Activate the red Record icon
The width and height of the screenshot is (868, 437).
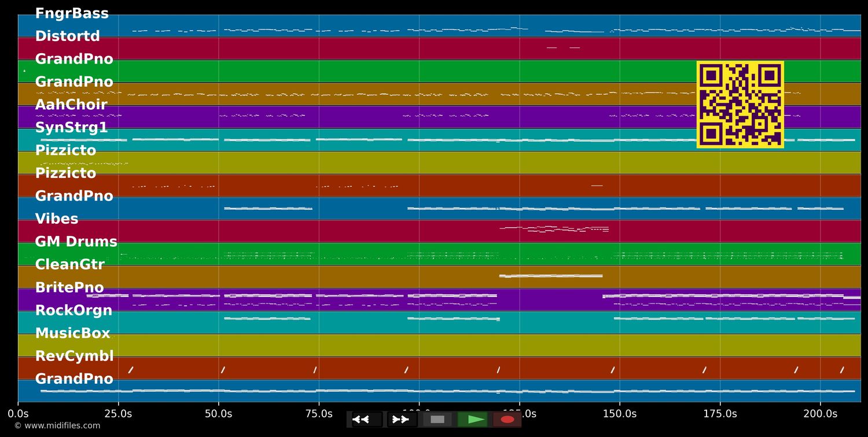pyautogui.click(x=507, y=419)
